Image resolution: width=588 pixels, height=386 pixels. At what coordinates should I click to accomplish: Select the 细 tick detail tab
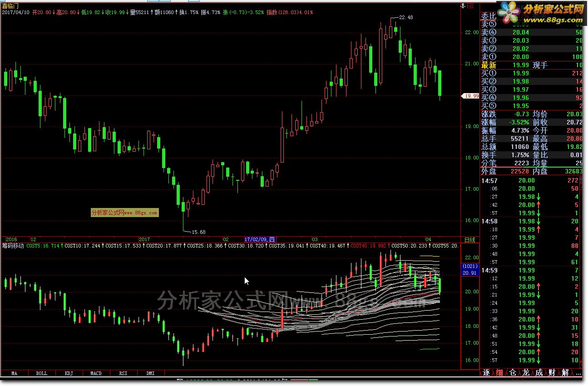499,373
